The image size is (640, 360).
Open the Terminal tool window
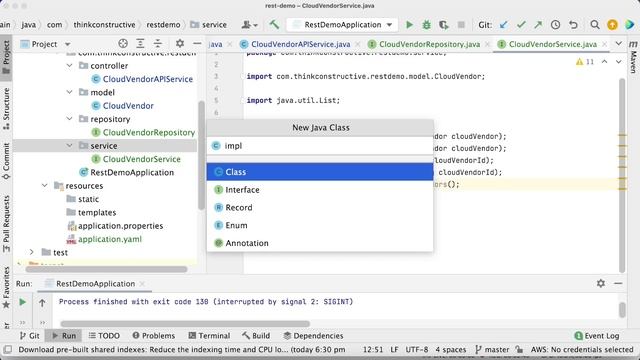pos(209,336)
